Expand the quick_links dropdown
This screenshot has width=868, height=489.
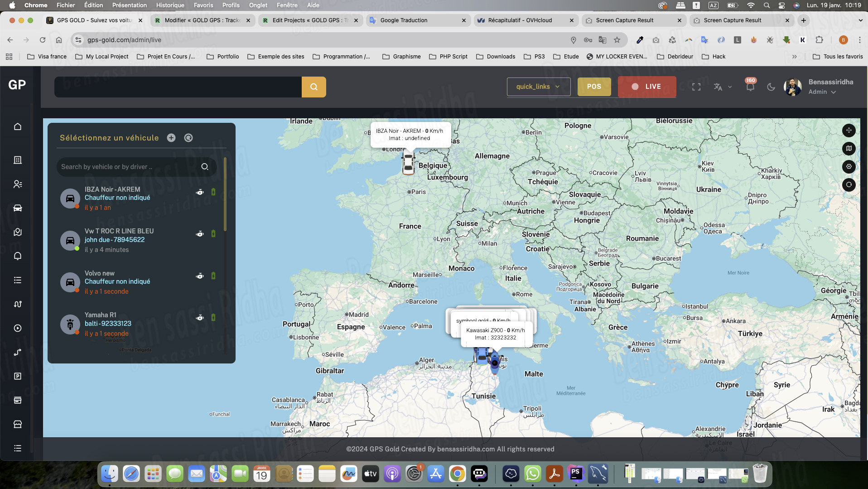coord(538,87)
